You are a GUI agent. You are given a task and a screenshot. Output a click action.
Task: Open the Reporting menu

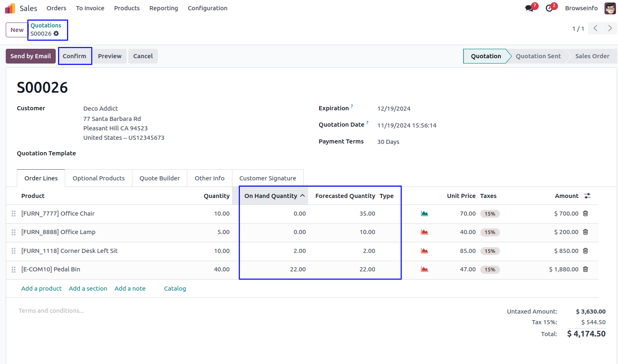pyautogui.click(x=164, y=8)
